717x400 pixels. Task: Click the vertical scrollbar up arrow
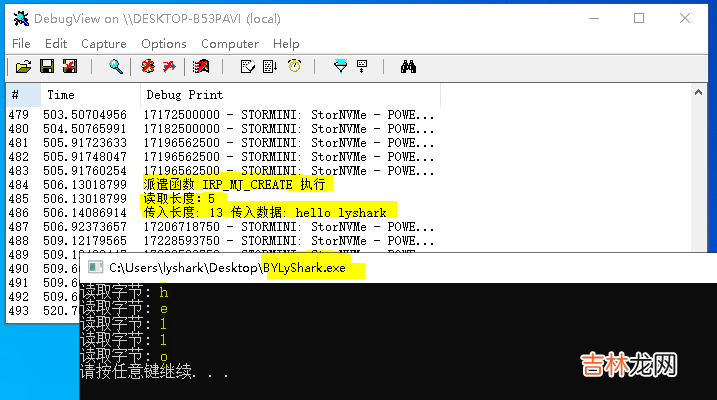pyautogui.click(x=700, y=93)
